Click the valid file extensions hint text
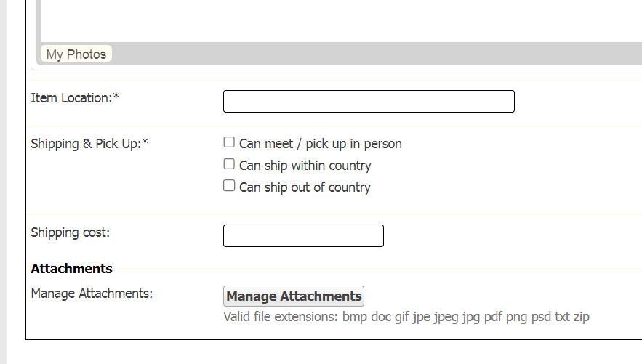This screenshot has width=642, height=364. [406, 317]
